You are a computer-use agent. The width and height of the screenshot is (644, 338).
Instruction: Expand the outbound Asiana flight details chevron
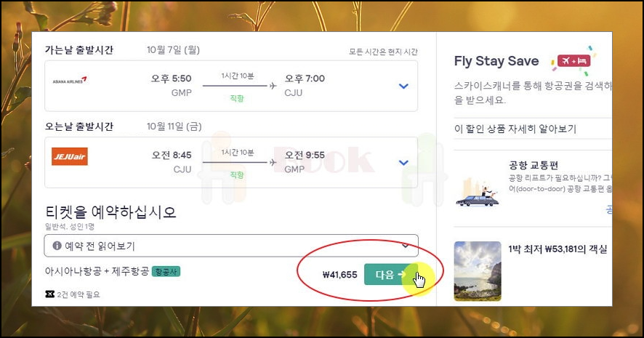[x=403, y=86]
